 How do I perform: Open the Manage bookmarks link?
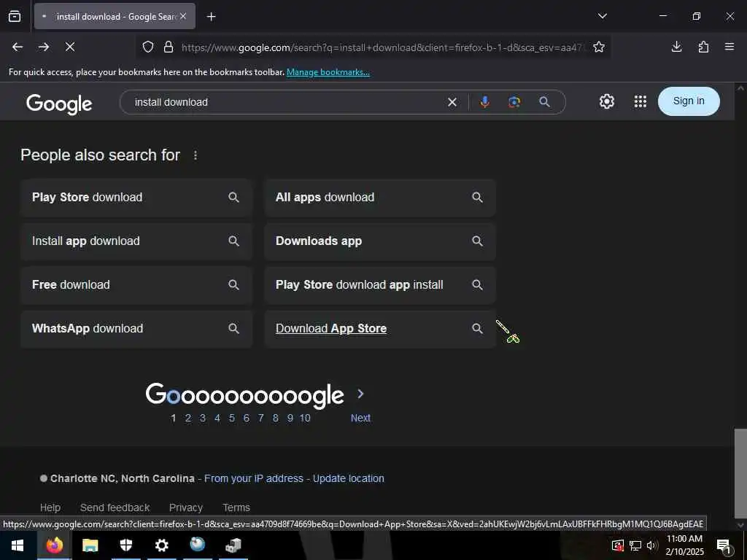(x=328, y=72)
